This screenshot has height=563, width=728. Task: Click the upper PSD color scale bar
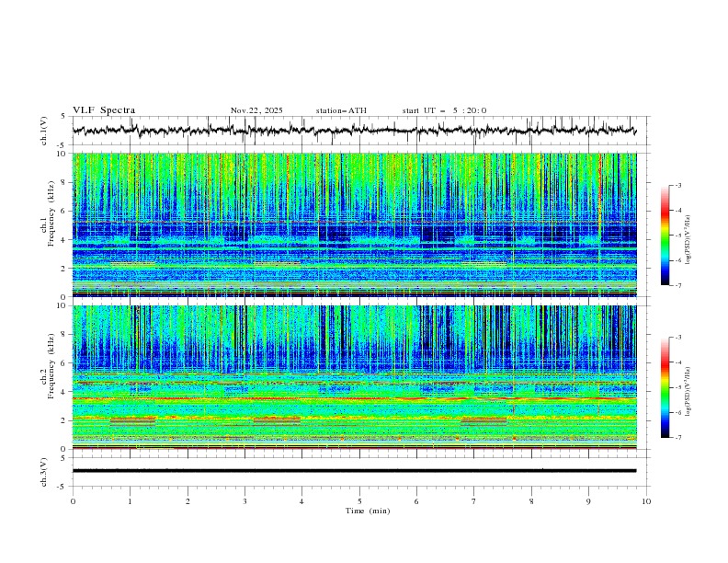click(x=665, y=236)
